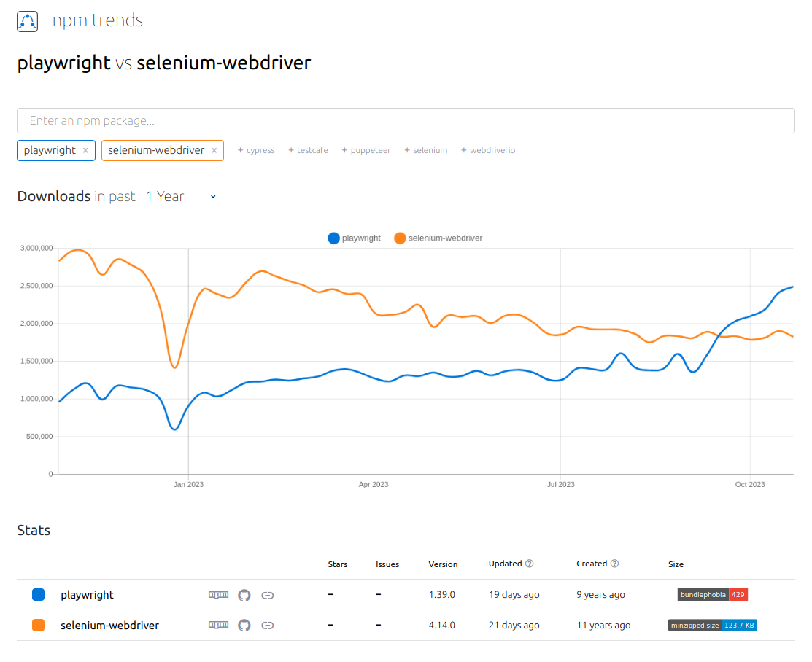The height and width of the screenshot is (662, 812).
Task: Toggle playwright series in chart legend
Action: point(355,238)
